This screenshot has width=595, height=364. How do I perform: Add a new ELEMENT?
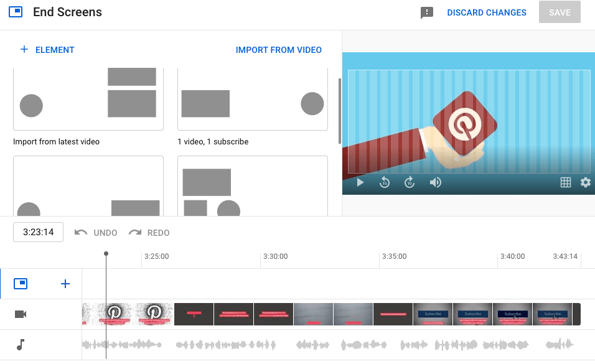click(47, 50)
